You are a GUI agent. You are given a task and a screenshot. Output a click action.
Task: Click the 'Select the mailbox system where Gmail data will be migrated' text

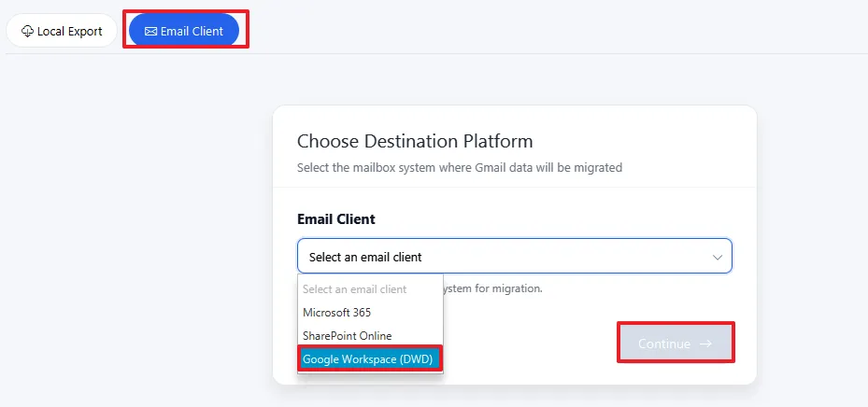coord(460,167)
